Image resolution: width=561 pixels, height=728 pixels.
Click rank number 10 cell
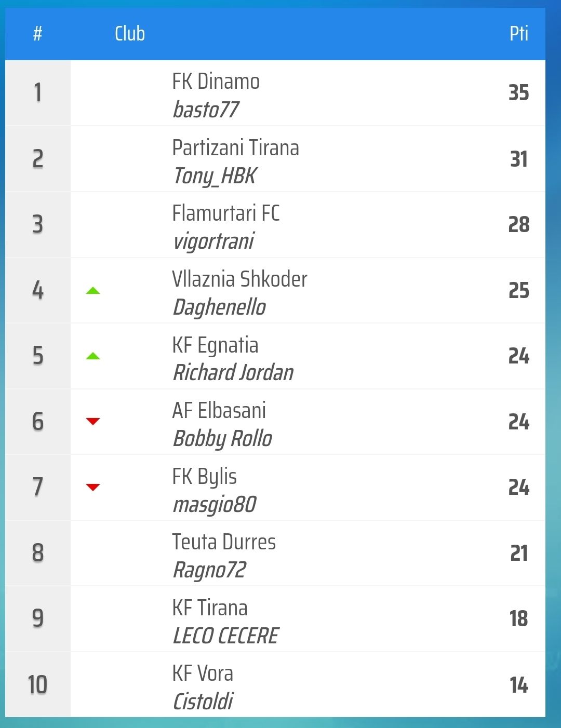point(37,685)
